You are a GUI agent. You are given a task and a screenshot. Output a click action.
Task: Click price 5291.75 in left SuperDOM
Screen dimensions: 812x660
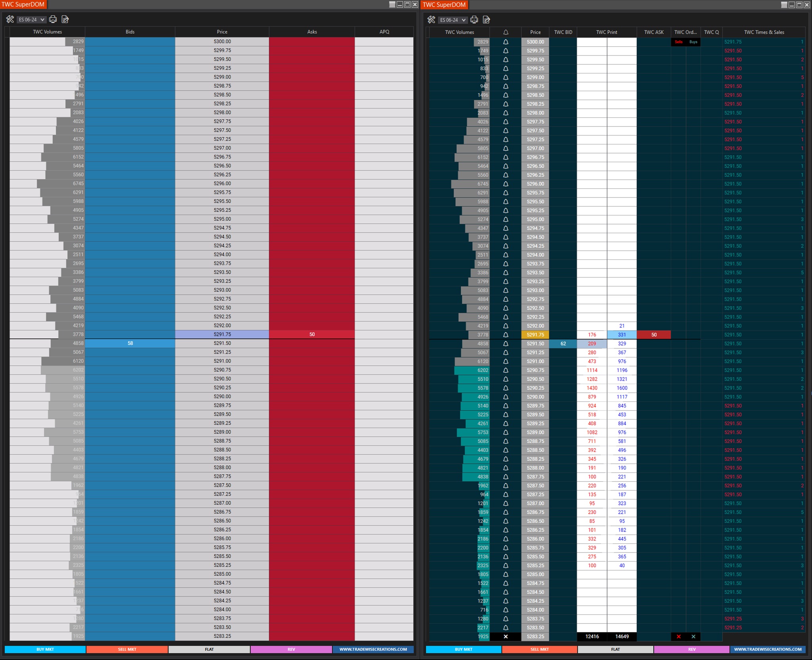point(222,334)
